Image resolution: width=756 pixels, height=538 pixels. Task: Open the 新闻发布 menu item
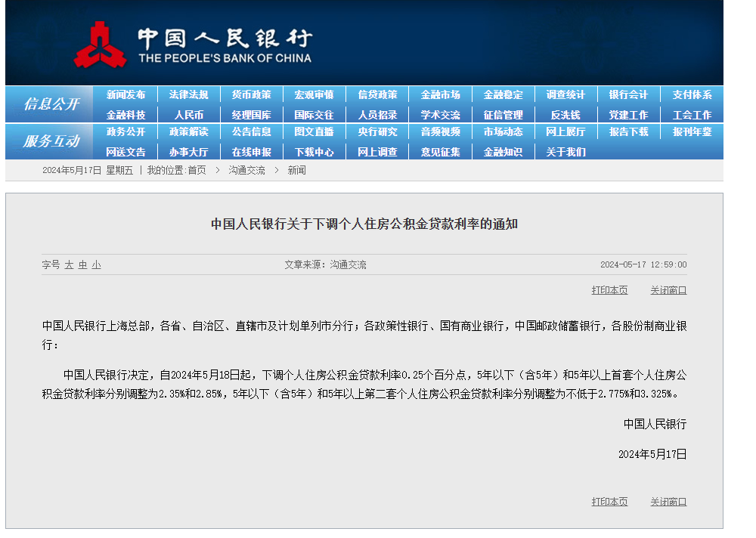125,95
